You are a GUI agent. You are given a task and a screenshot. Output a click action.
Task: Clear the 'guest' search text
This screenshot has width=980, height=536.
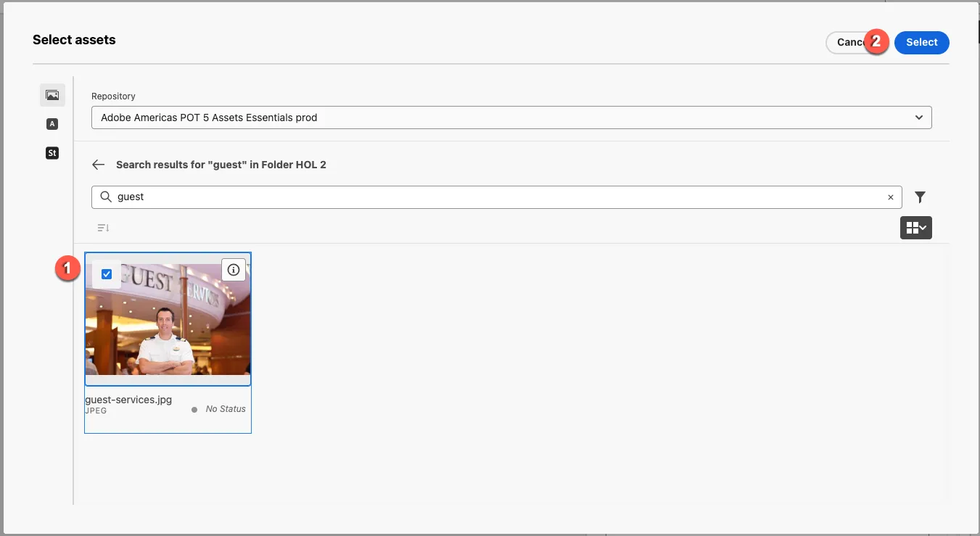click(x=891, y=197)
